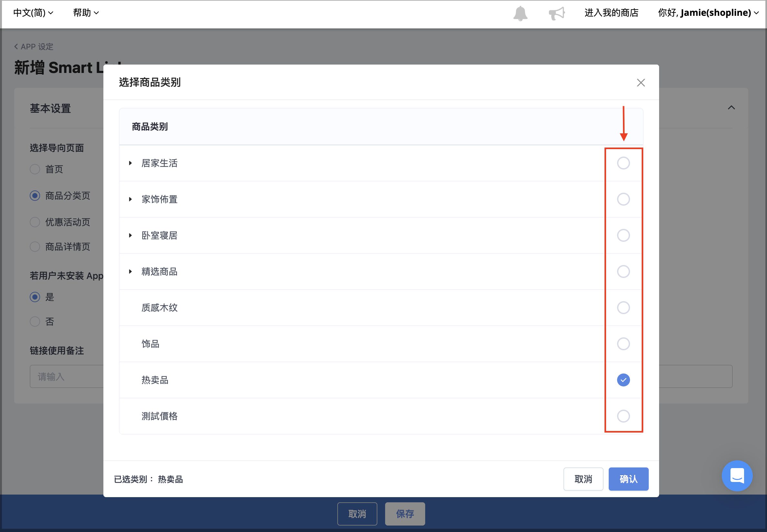Collapse the 基本设置 section chevron

[x=731, y=107]
